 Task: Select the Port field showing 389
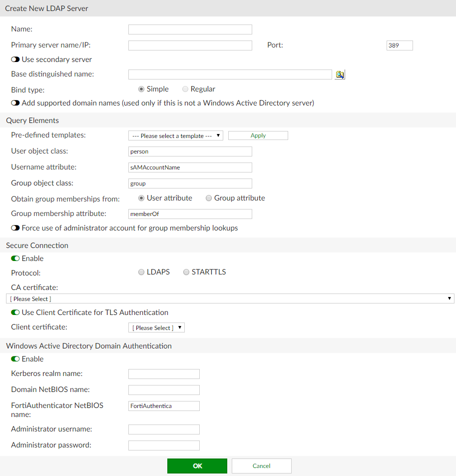[x=399, y=45]
